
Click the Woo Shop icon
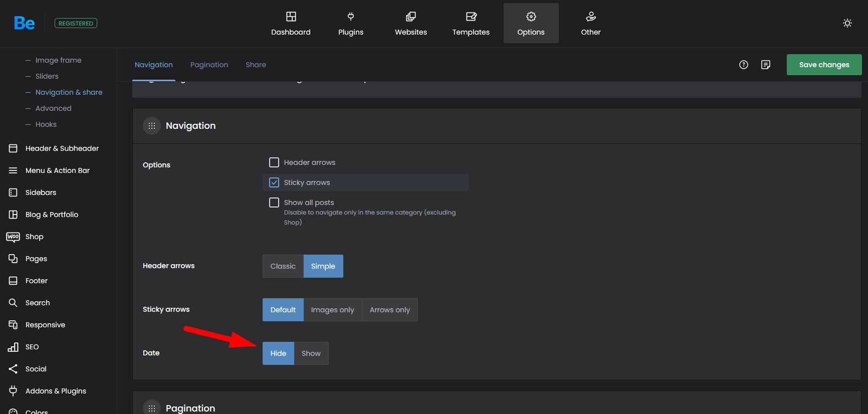13,237
